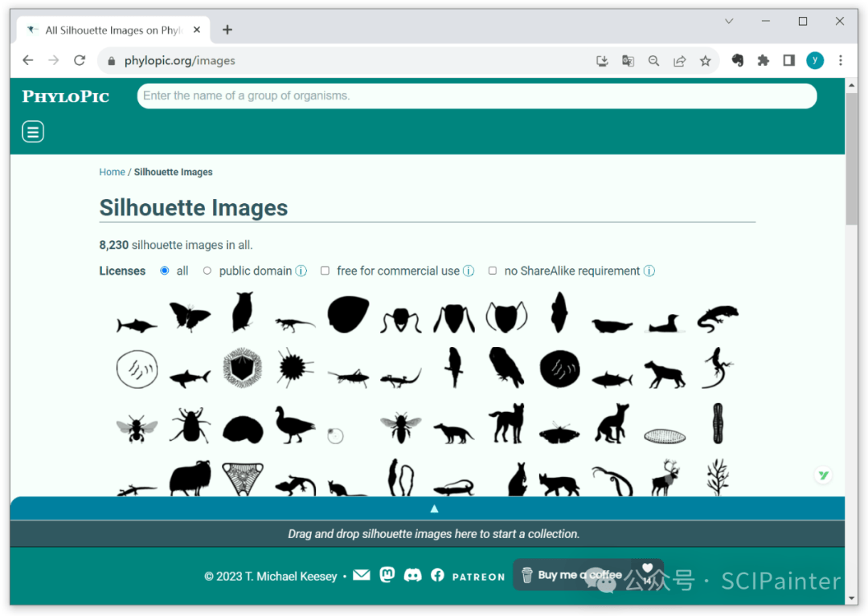Viewport: 868px width, 616px height.
Task: Expand the collection drawer with up arrow
Action: click(434, 508)
